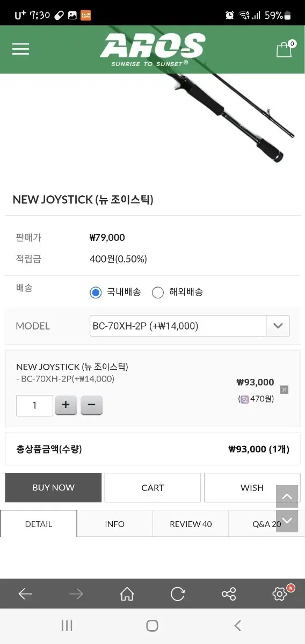Reload the page with the refresh icon
The width and height of the screenshot is (305, 644).
(x=177, y=594)
